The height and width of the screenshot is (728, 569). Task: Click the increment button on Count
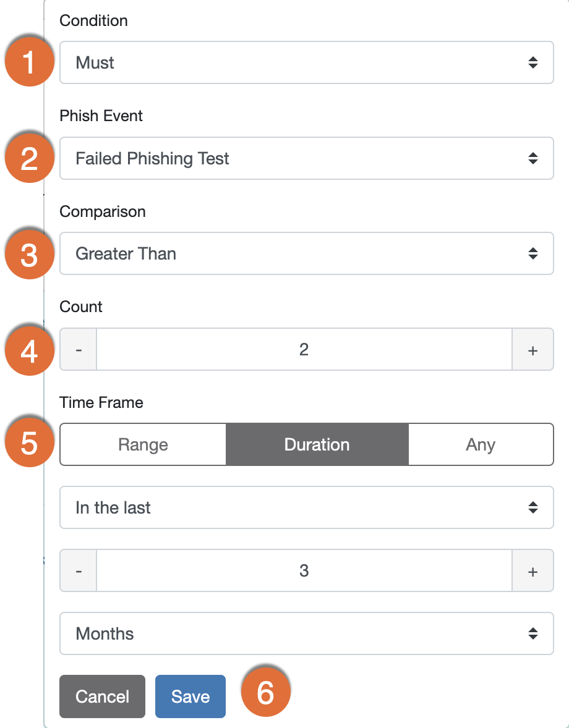pos(533,349)
